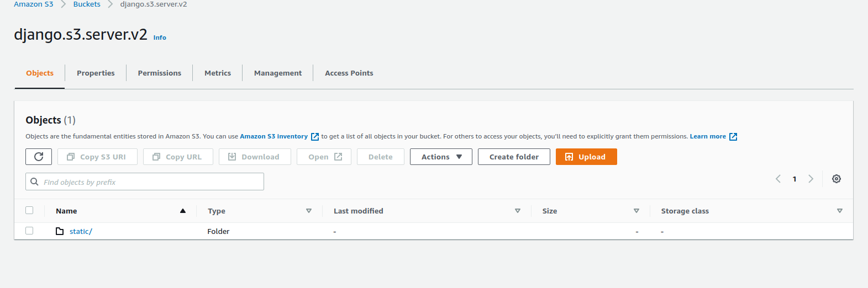Screen dimensions: 868x288
Task: Click the Storage class column header
Action: [685, 211]
